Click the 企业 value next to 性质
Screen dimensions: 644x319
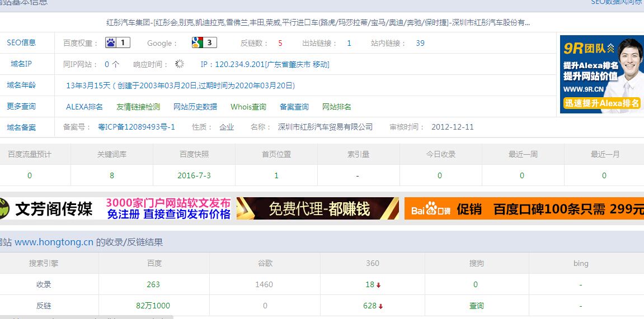point(227,127)
